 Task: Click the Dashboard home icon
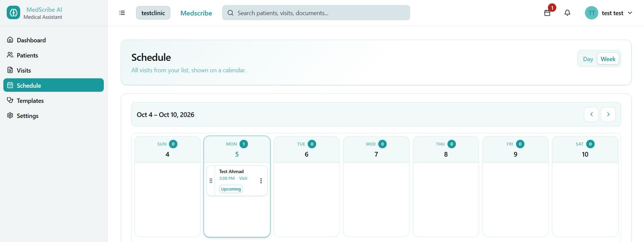pos(10,40)
